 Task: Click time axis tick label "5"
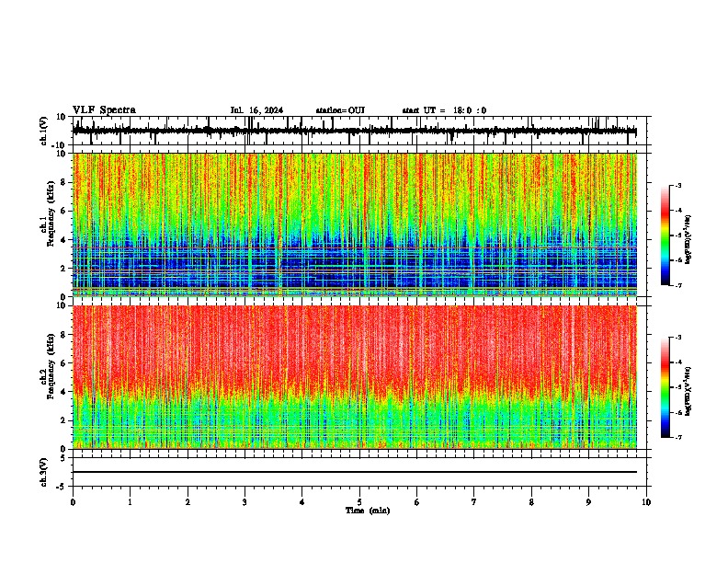359,502
